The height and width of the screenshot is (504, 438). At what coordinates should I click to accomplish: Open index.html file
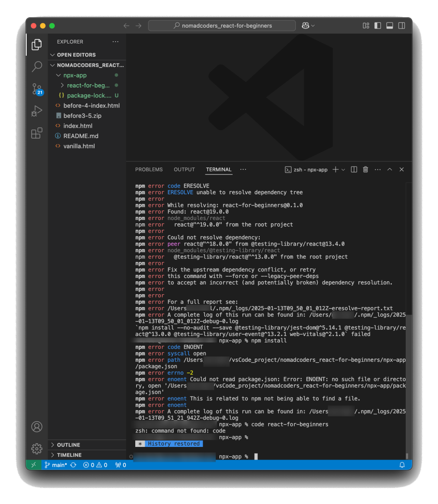click(x=87, y=126)
